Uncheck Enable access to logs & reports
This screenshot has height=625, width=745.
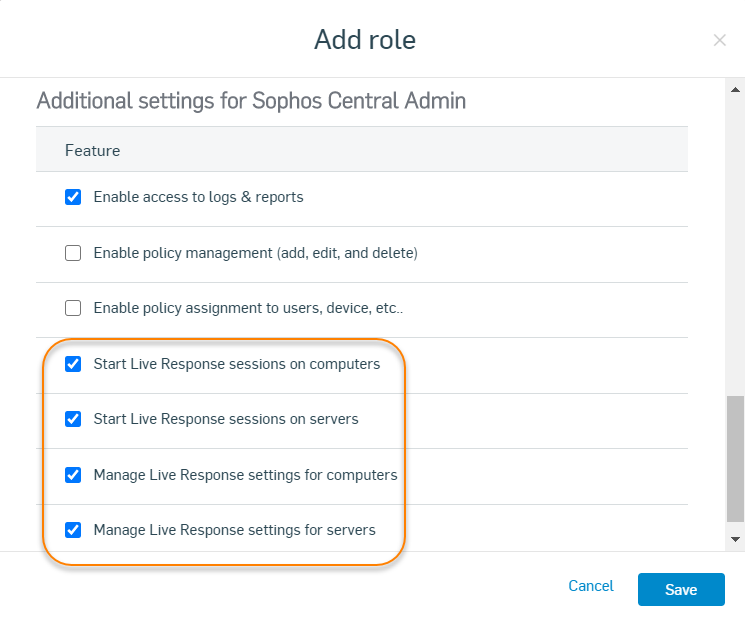pos(73,197)
